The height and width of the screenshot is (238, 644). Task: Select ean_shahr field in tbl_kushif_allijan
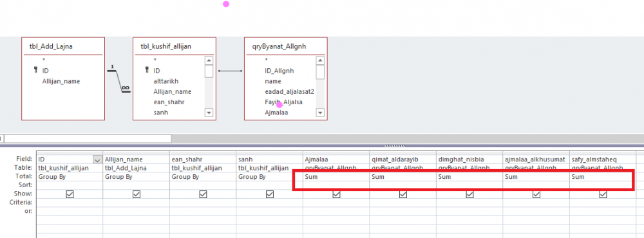(x=169, y=102)
